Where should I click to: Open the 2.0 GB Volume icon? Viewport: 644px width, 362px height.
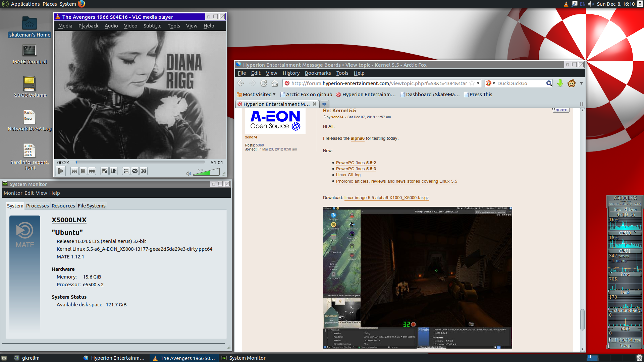click(30, 87)
